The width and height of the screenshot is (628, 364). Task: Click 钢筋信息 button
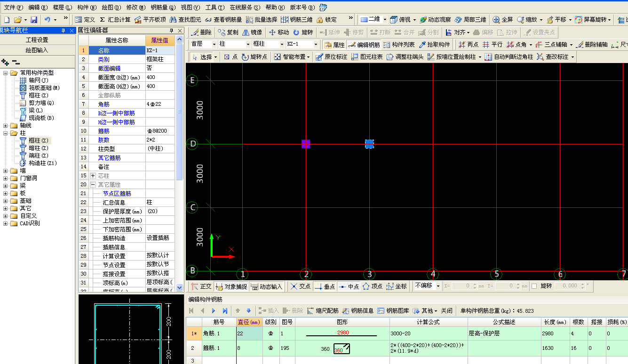[358, 310]
